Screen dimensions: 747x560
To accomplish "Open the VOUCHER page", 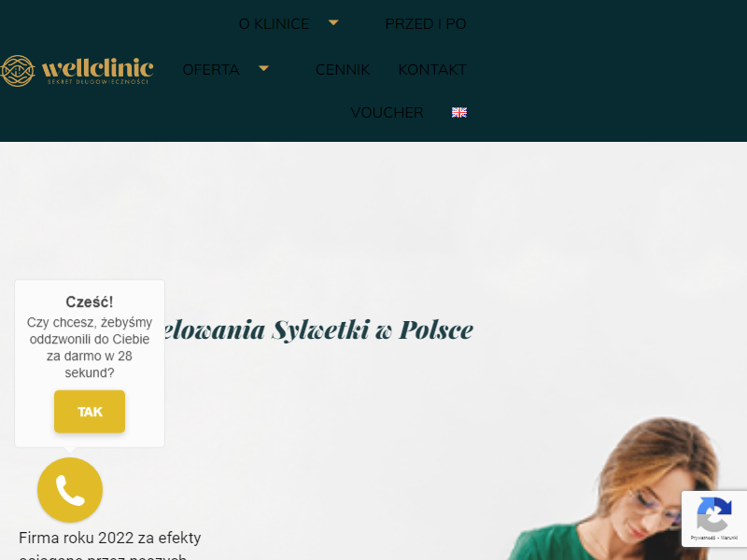I will (387, 112).
